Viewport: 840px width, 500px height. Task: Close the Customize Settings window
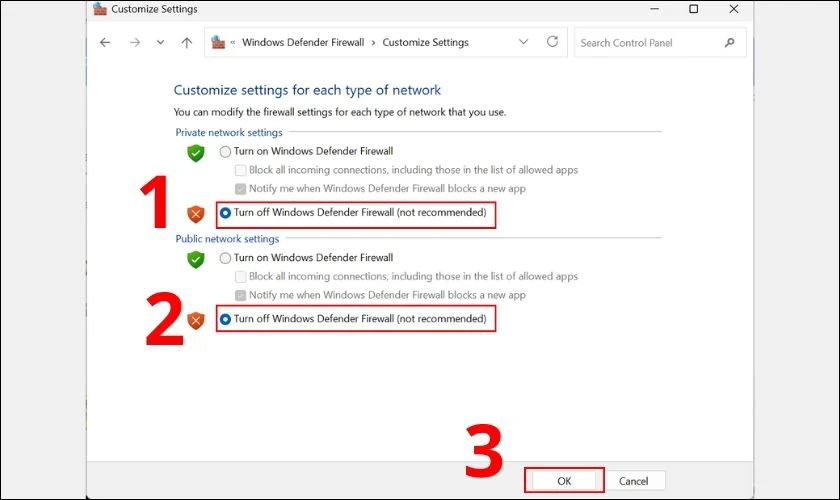pyautogui.click(x=734, y=9)
